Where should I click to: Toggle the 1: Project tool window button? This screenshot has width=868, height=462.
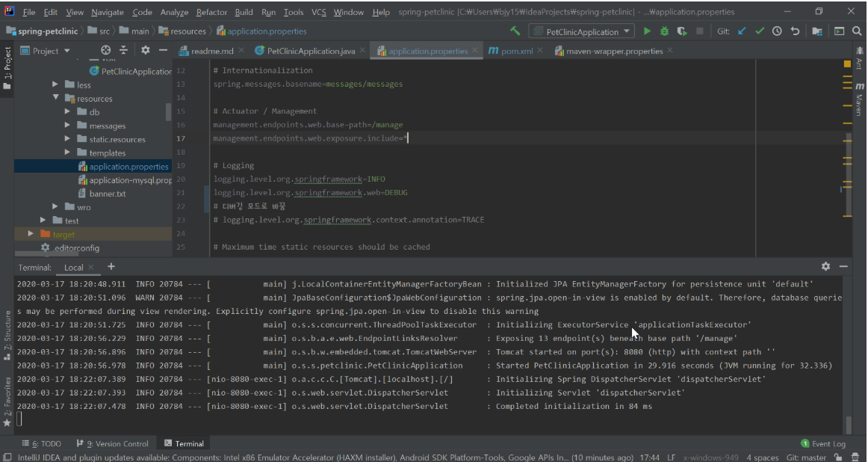7,67
